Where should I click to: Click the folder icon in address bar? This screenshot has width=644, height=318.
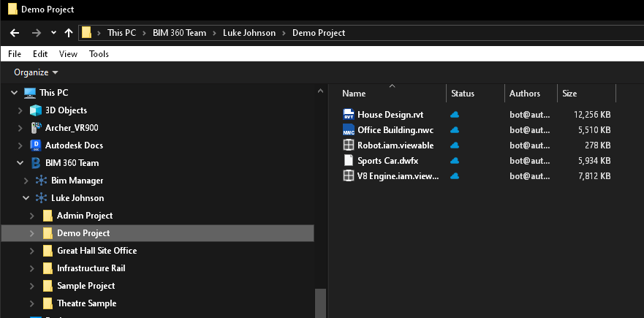coord(86,33)
